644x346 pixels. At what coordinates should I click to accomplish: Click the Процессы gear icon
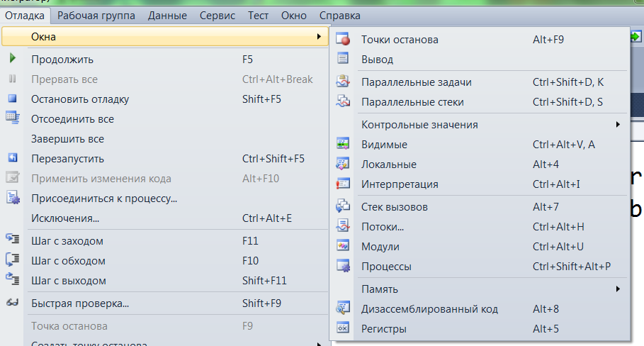pyautogui.click(x=344, y=265)
